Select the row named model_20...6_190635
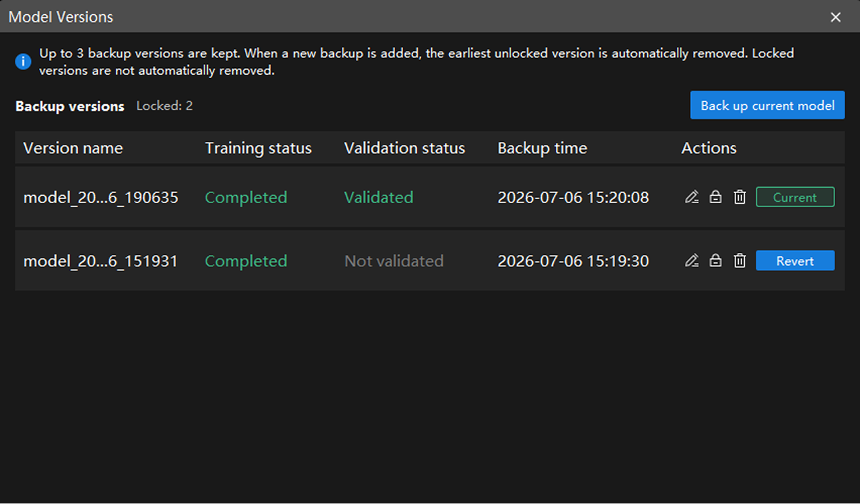This screenshot has width=860, height=504. tap(430, 197)
